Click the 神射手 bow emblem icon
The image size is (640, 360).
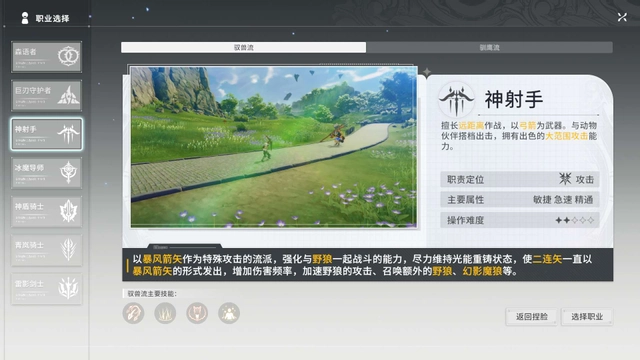pos(456,100)
